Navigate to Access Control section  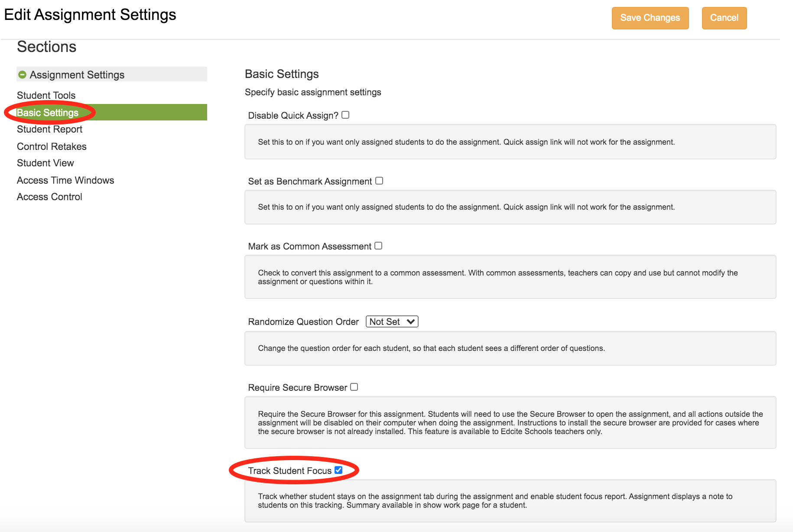[49, 197]
